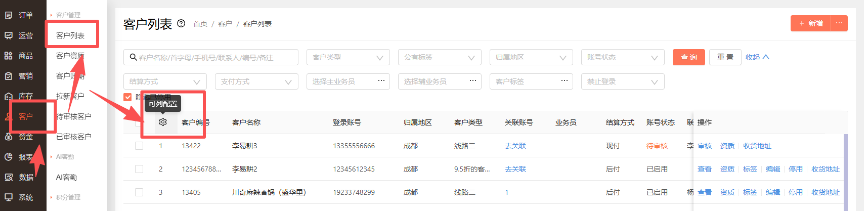Select 待审核客户 in the submenu
868x211 pixels.
coord(74,116)
